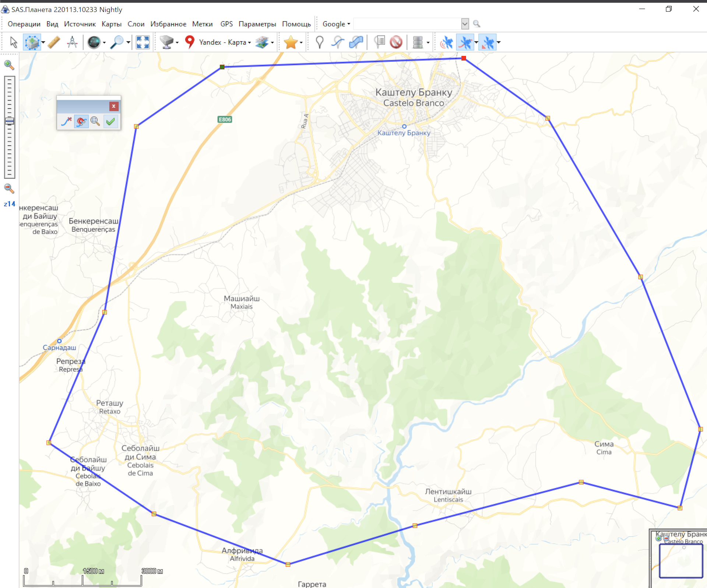
Task: Close the small selection tool panel
Action: coord(114,106)
